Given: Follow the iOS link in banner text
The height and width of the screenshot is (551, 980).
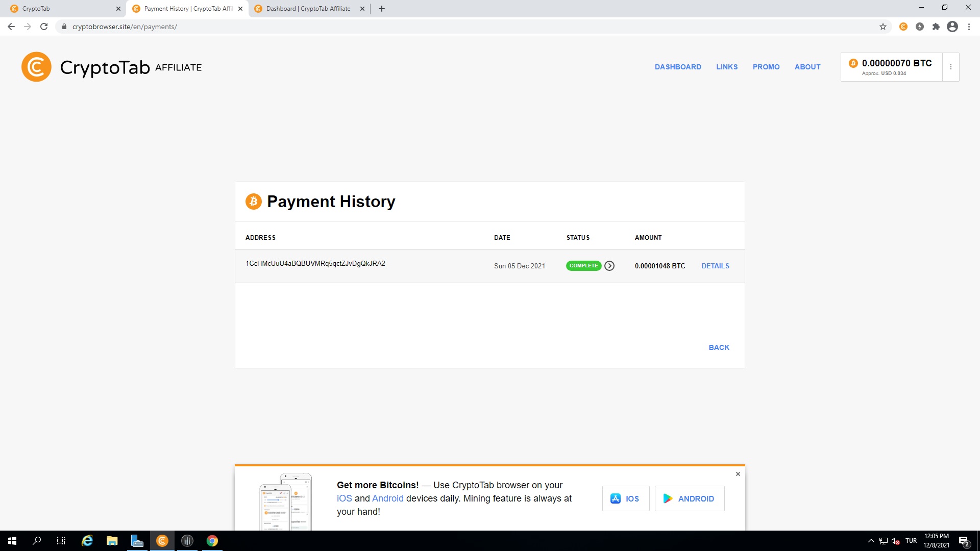Looking at the screenshot, I should coord(345,498).
